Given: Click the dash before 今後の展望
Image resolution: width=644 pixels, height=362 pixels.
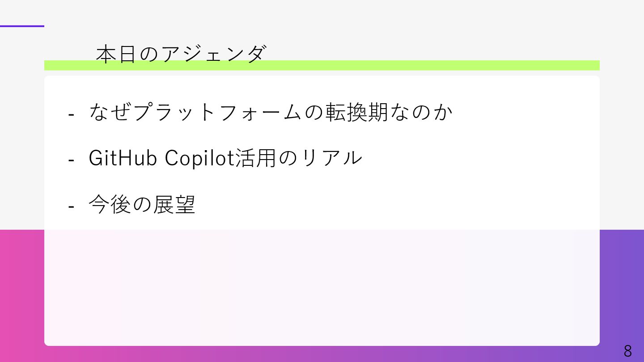Looking at the screenshot, I should coord(71,206).
